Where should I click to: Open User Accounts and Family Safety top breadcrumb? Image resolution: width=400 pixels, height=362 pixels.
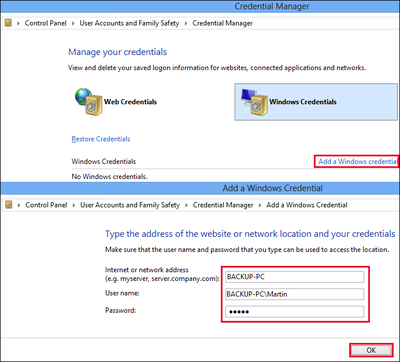[129, 23]
